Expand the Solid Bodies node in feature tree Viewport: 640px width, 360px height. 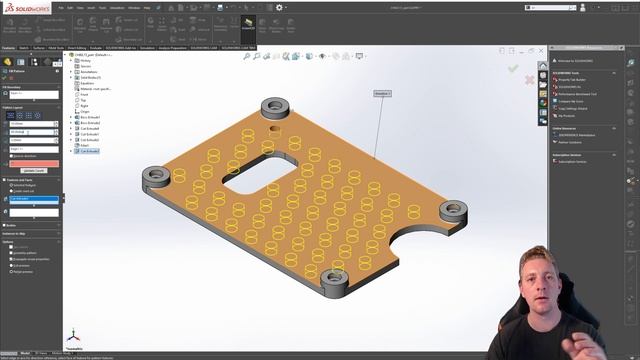(x=71, y=78)
